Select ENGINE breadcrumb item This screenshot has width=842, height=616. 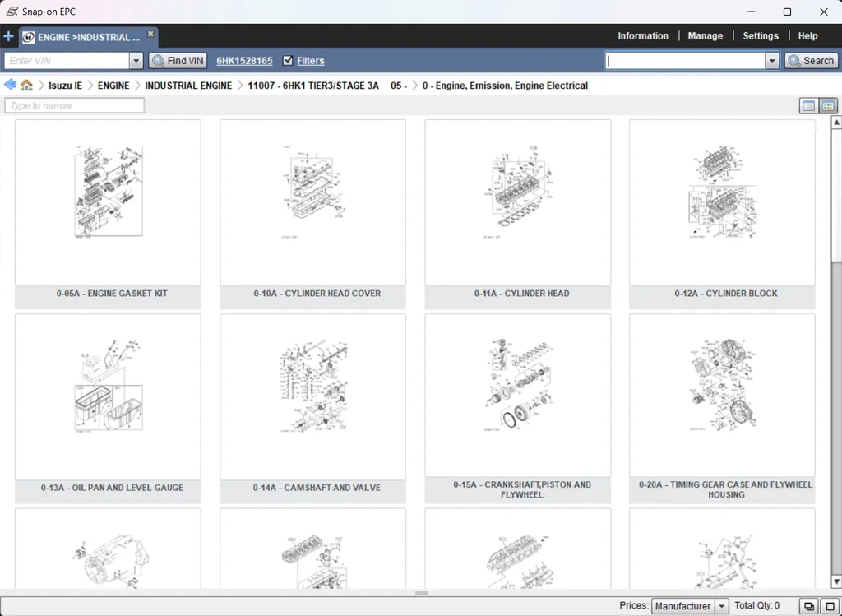pyautogui.click(x=113, y=86)
